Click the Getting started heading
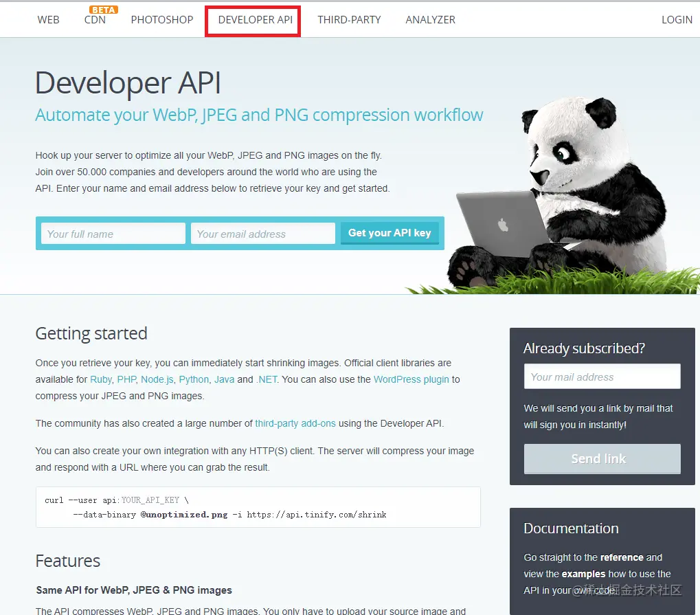Viewport: 700px width, 615px height. pos(91,334)
